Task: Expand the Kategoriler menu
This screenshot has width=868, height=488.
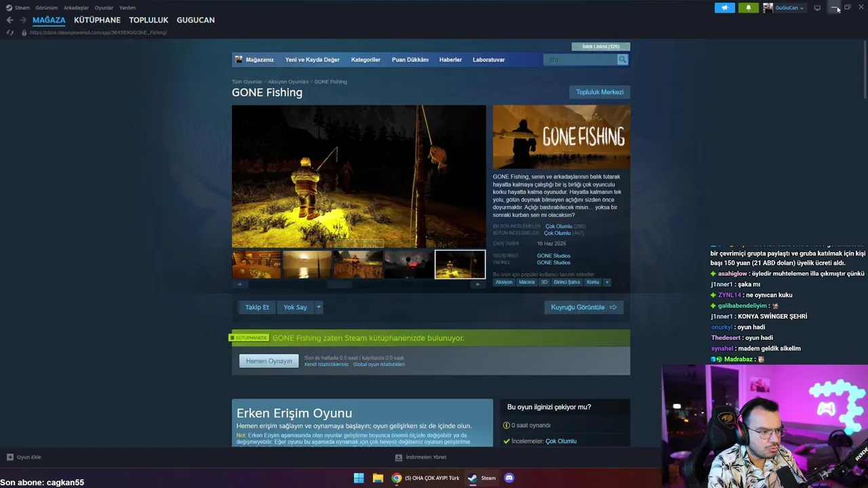Action: coord(366,60)
